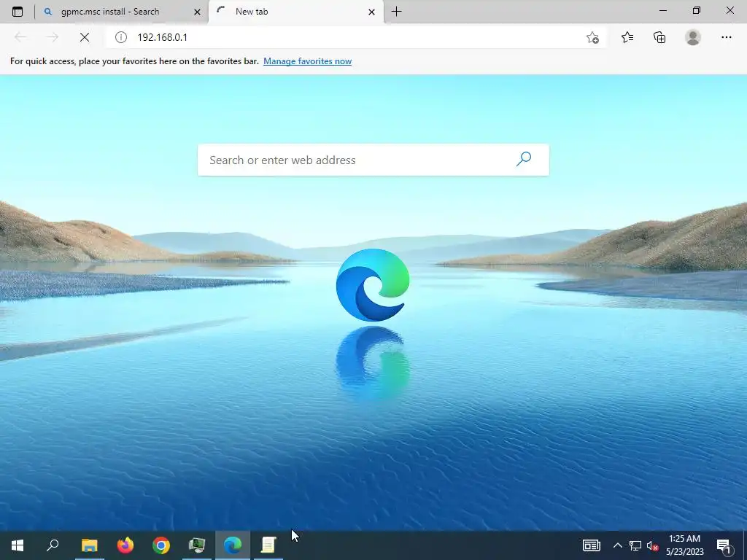Image resolution: width=747 pixels, height=560 pixels.
Task: Open taskbar search
Action: pyautogui.click(x=53, y=545)
